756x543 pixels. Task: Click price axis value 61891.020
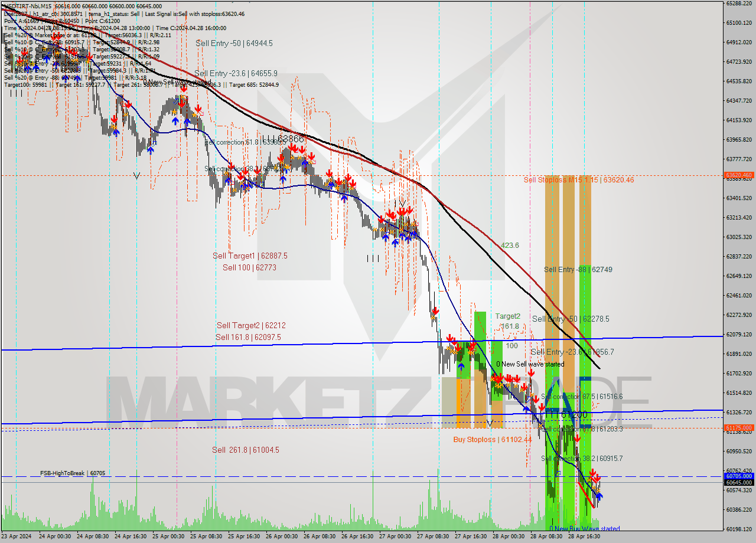739,354
